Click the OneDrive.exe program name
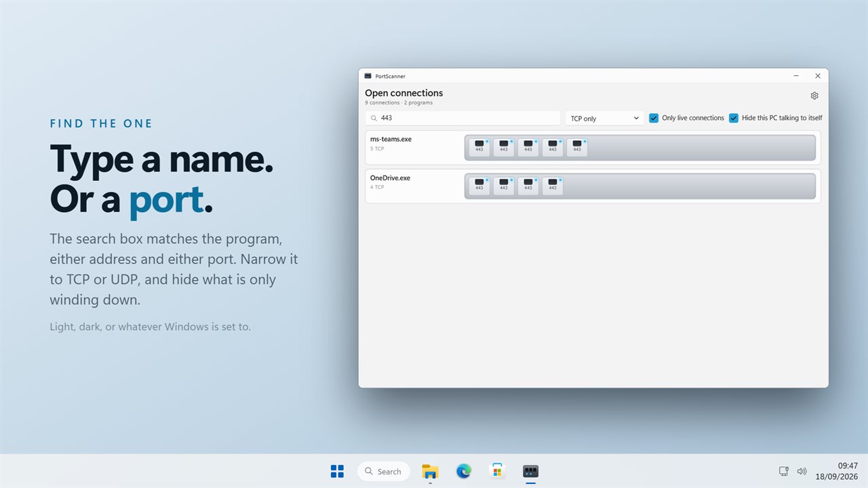The height and width of the screenshot is (488, 868). [x=390, y=178]
